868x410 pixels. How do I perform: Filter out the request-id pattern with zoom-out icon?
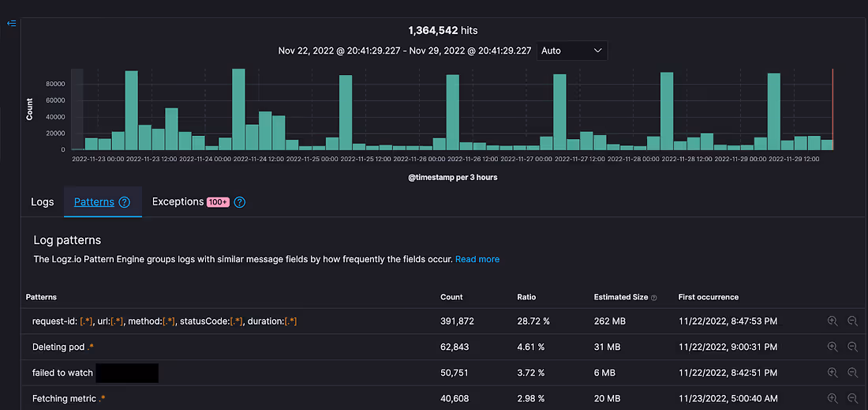(x=852, y=321)
